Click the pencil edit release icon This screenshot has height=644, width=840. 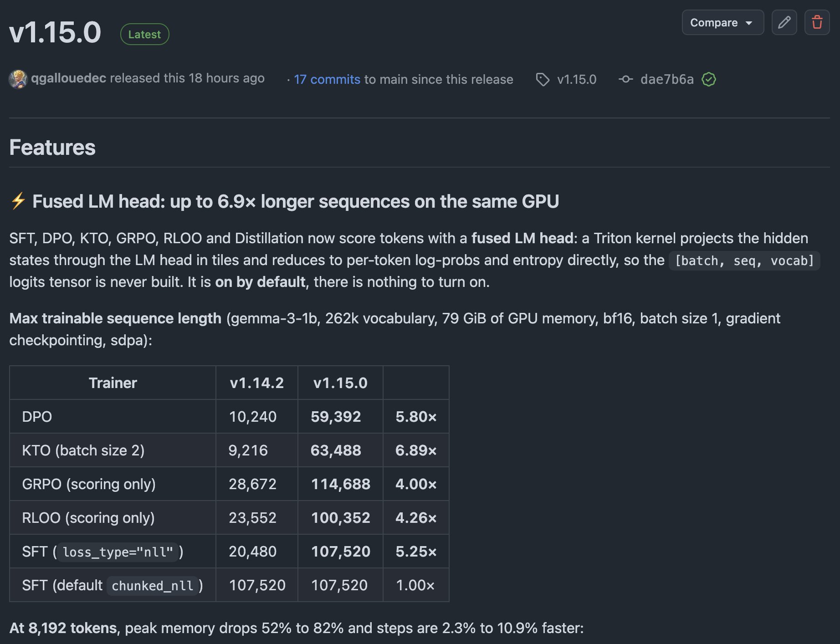[x=784, y=22]
